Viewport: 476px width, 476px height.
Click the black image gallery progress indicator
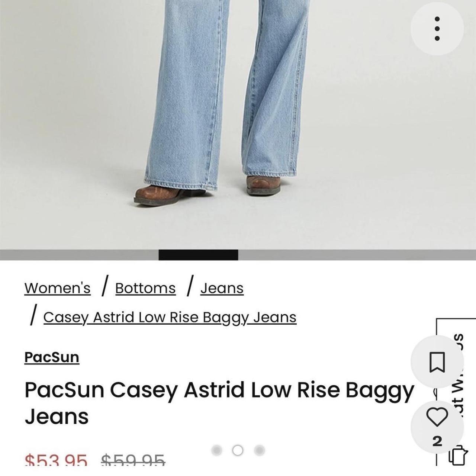pos(198,255)
